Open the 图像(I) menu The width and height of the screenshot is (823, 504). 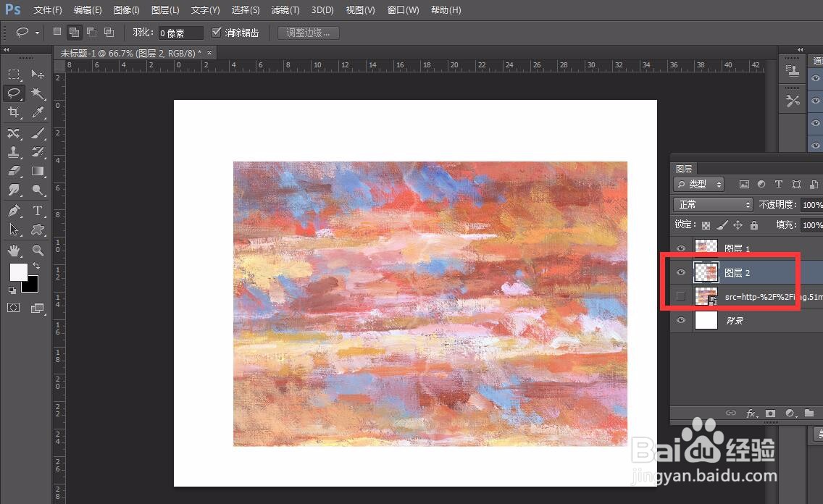[x=127, y=10]
